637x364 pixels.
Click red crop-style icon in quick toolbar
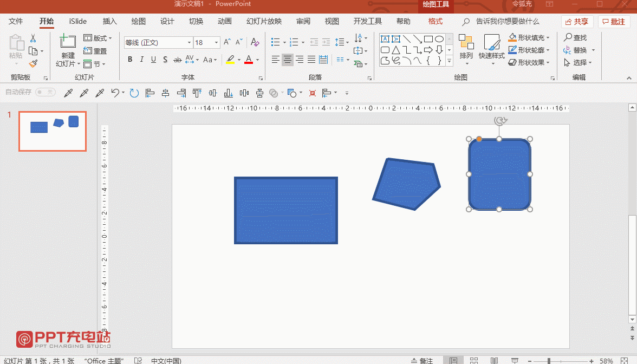[x=313, y=93]
